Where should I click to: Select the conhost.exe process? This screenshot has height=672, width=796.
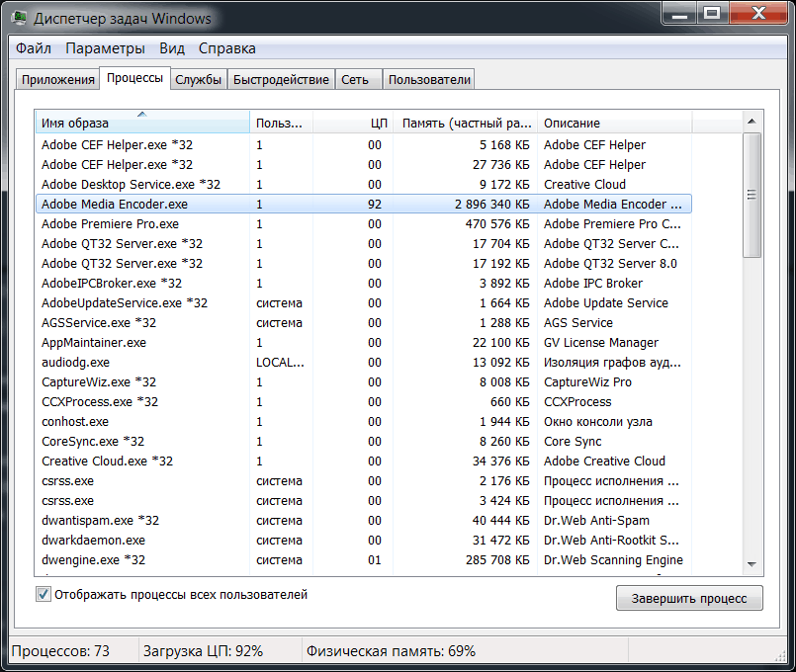pos(364,421)
